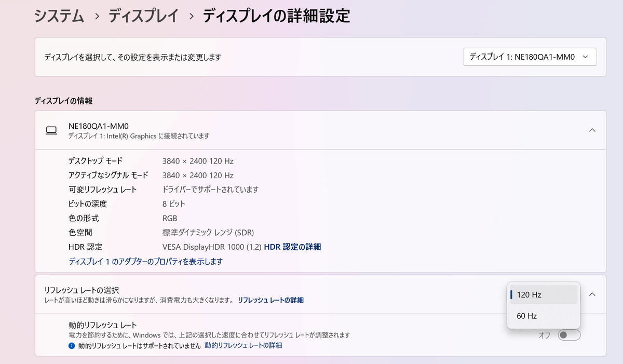Click the アクティブなシグナル モード value

pos(198,176)
